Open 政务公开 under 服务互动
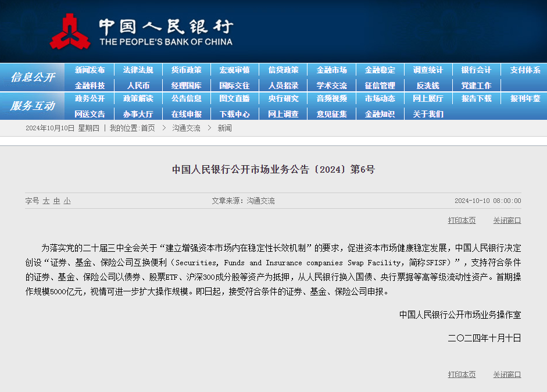 point(90,98)
